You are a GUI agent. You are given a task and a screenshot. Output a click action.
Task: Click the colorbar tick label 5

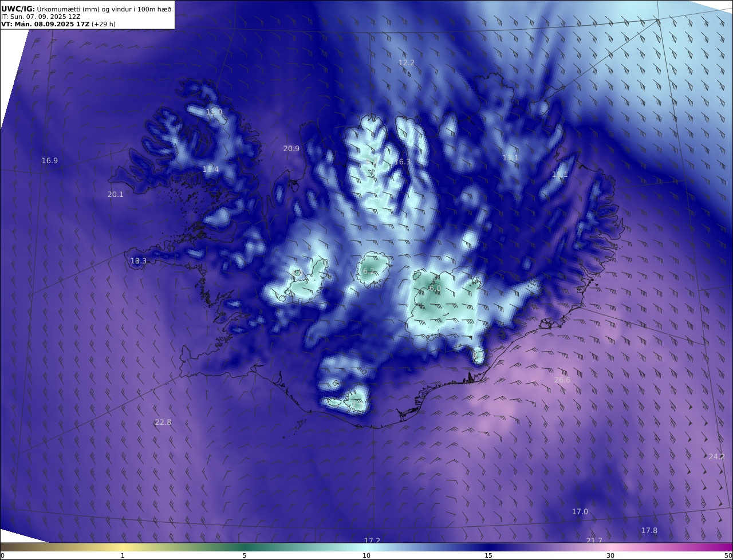(x=245, y=556)
